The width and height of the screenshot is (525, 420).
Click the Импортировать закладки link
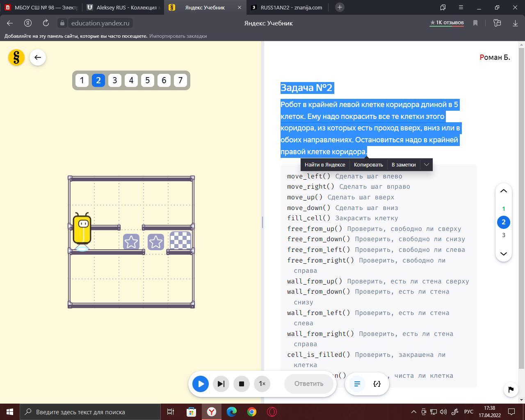click(178, 36)
